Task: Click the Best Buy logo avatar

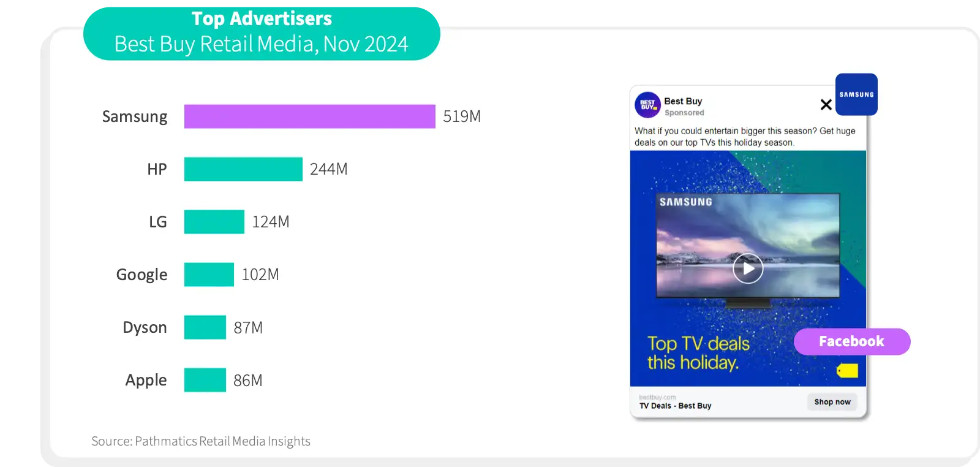Action: tap(647, 105)
